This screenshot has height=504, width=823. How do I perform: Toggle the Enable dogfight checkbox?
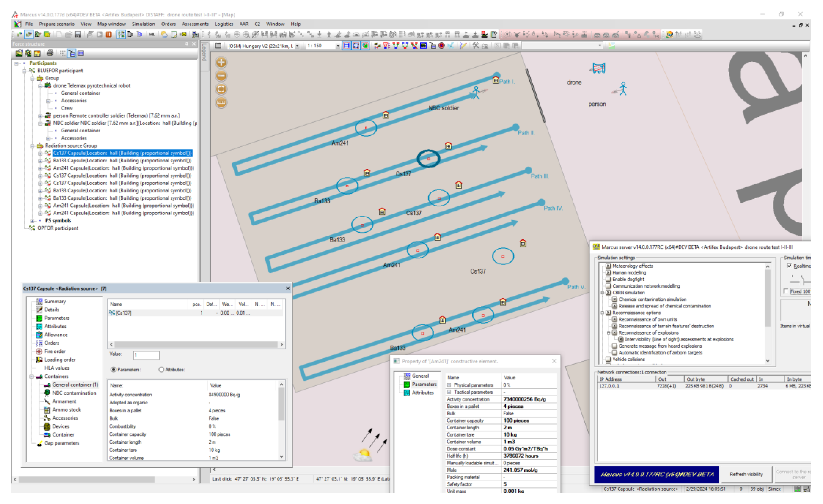[x=608, y=279]
